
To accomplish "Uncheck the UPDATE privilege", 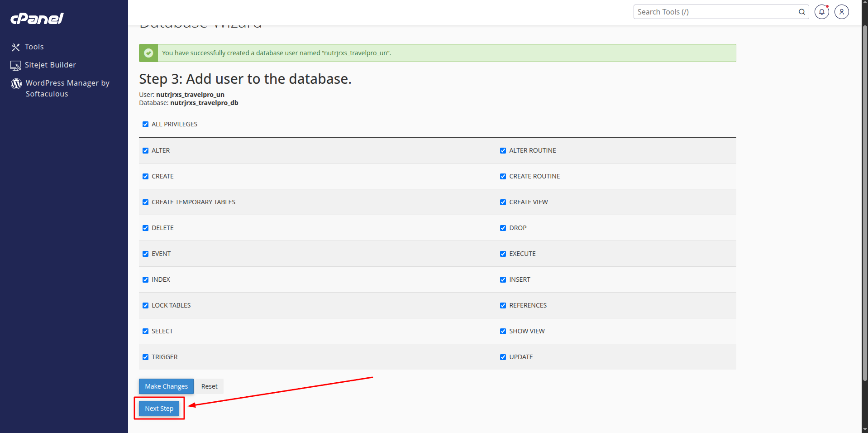I will [x=503, y=357].
